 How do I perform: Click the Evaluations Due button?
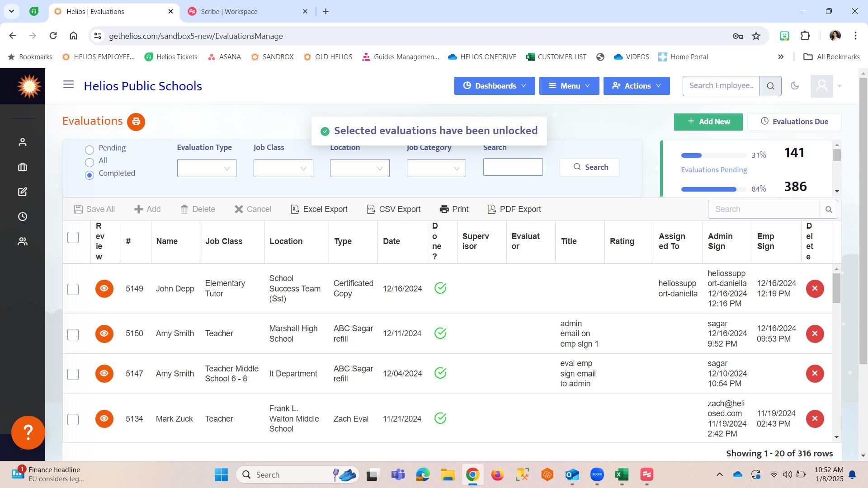pos(794,122)
